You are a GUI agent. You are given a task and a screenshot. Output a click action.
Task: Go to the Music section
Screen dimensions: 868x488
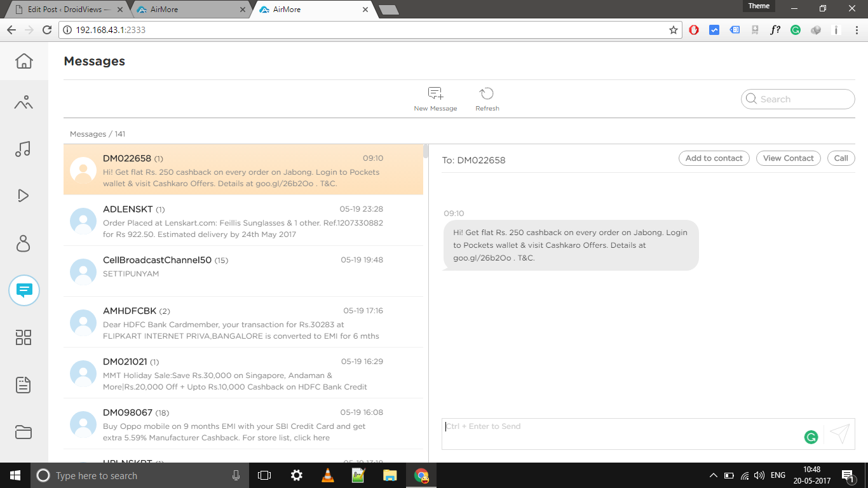(x=23, y=149)
